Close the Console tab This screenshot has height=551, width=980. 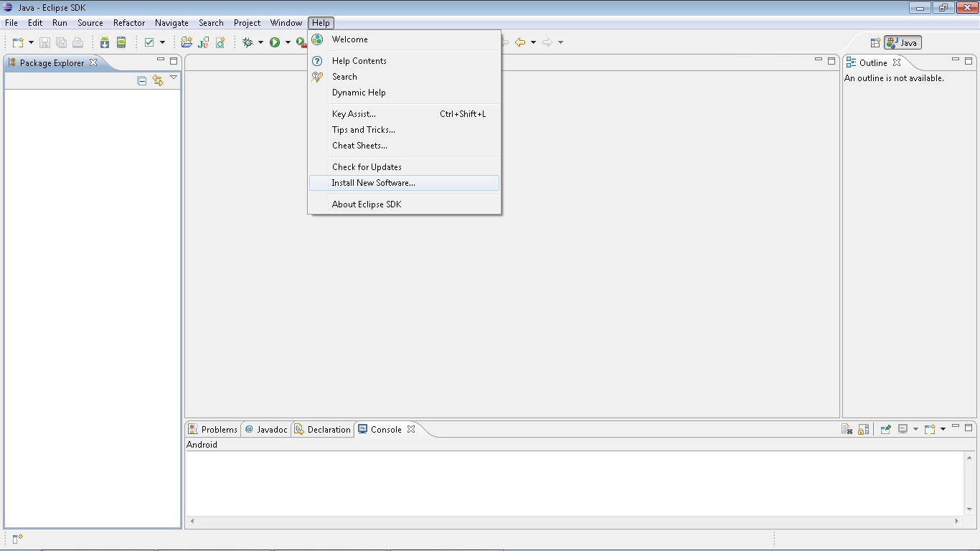point(411,429)
